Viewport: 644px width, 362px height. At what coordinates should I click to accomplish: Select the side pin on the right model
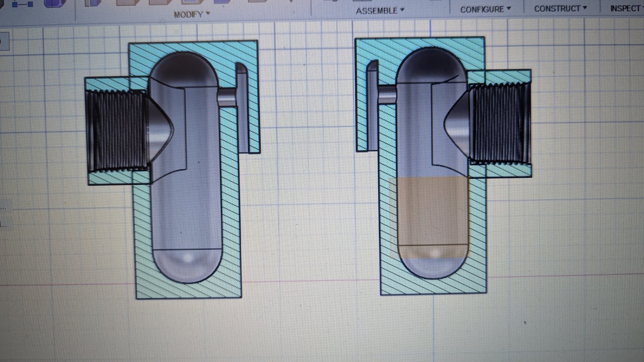pos(386,94)
